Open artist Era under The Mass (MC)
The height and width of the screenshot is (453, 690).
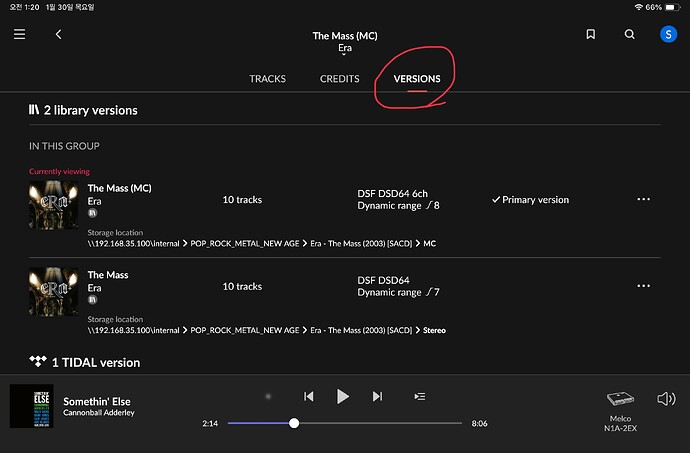(94, 201)
